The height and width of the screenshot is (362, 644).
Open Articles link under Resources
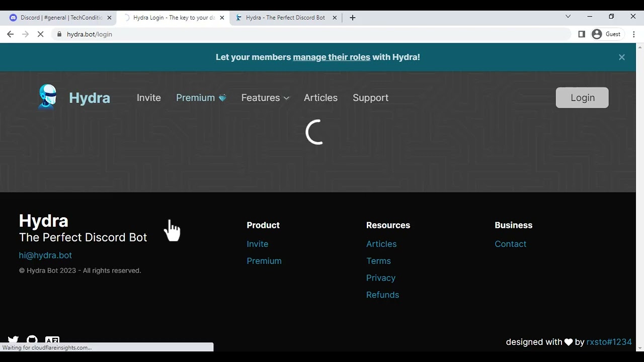tap(381, 244)
